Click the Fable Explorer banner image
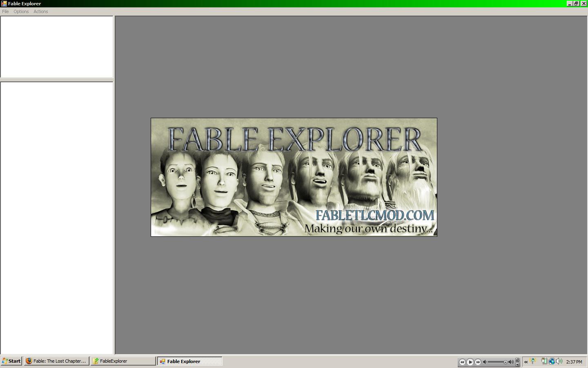Screen dimensions: 588x368 294,177
